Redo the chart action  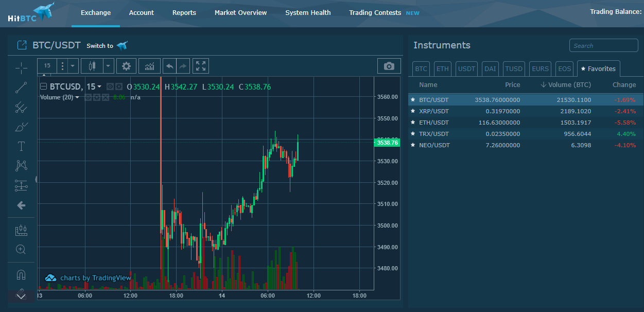(x=183, y=66)
